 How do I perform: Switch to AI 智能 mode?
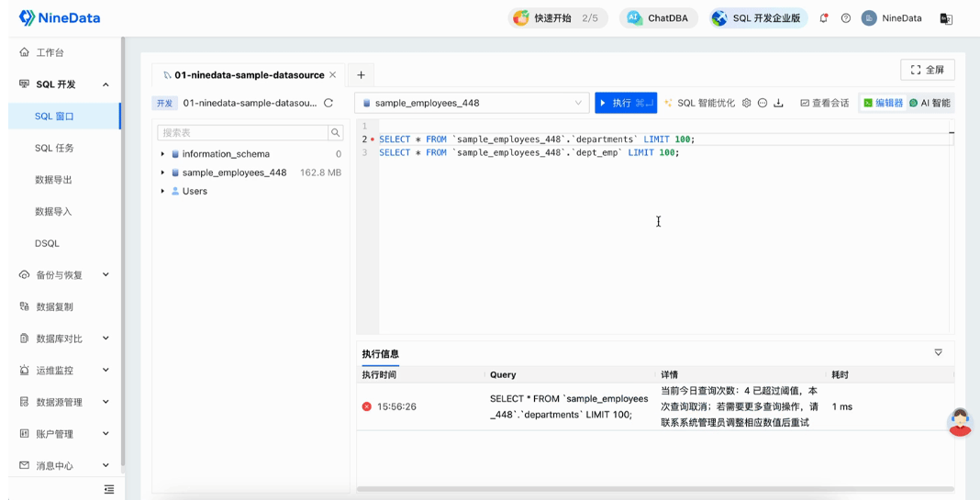(x=930, y=103)
